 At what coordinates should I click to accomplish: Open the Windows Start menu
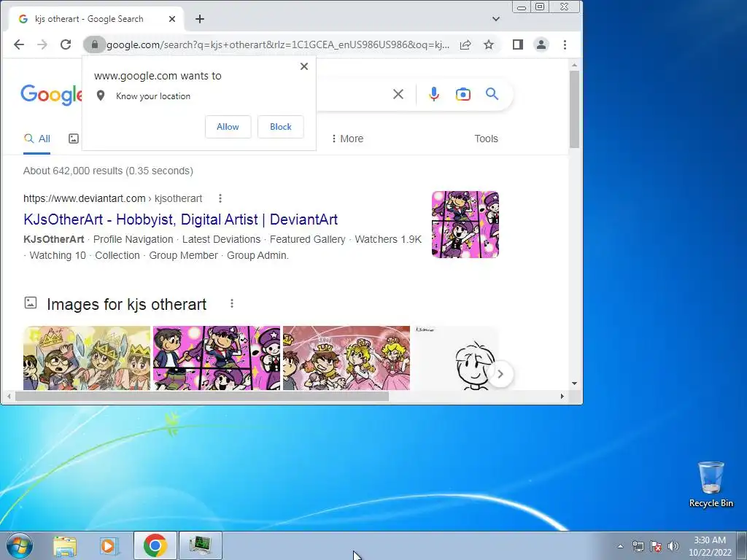pos(20,545)
